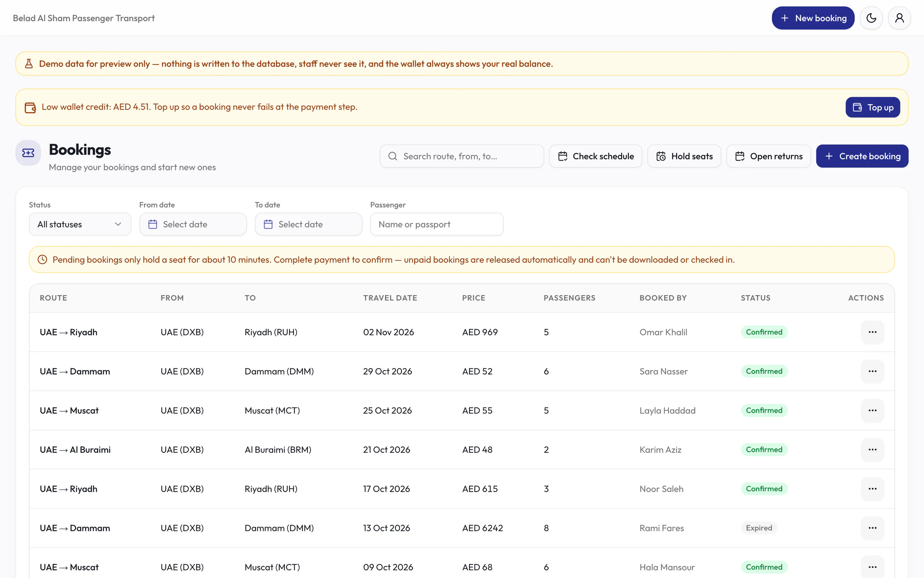Image resolution: width=924 pixels, height=578 pixels.
Task: Open actions menu for Rami Fares booking
Action: point(872,528)
